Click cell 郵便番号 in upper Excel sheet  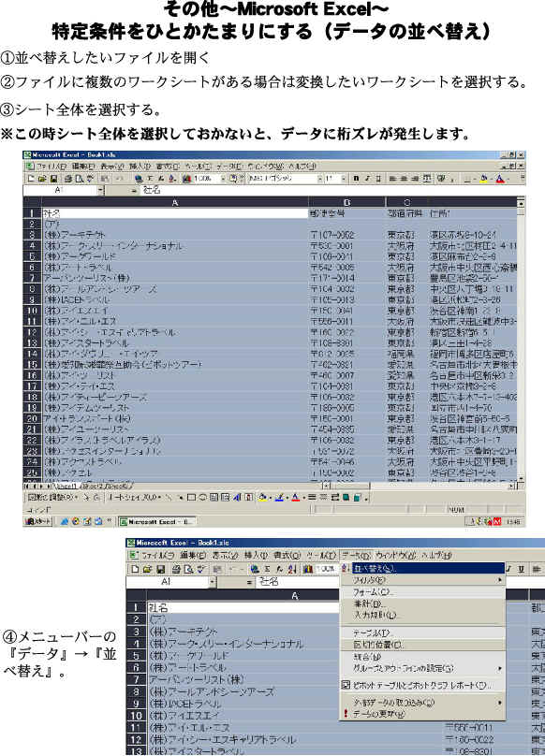pyautogui.click(x=346, y=213)
